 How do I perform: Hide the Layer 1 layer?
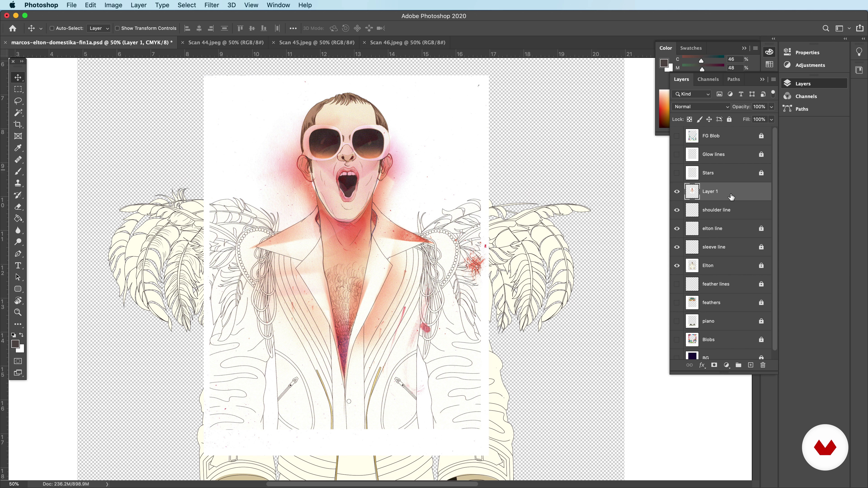click(x=677, y=191)
